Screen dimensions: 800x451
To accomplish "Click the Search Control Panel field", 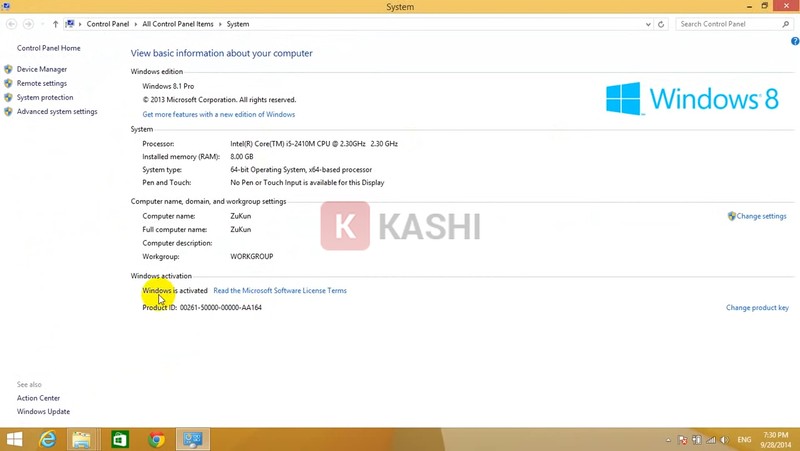I will [x=728, y=24].
